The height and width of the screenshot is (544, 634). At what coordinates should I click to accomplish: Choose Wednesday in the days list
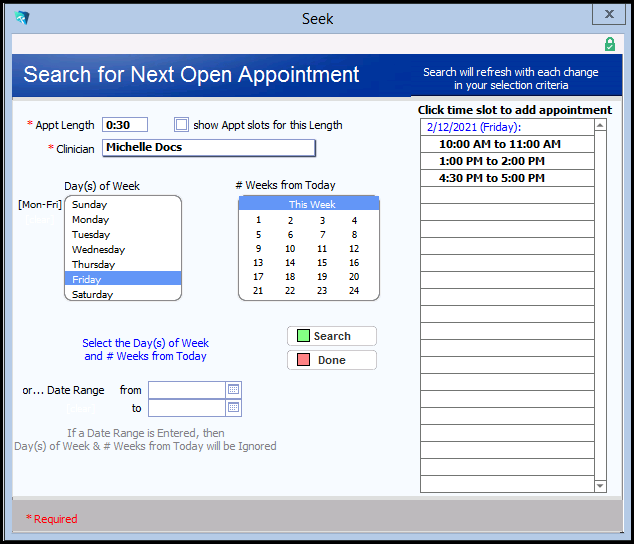[98, 249]
